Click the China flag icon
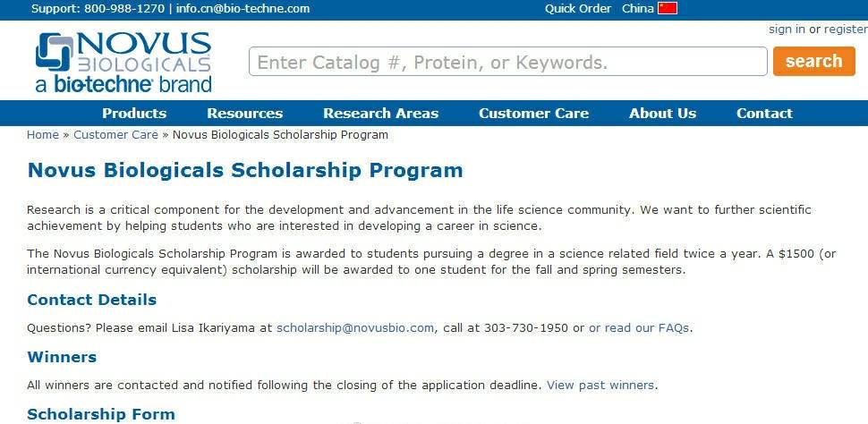Image resolution: width=868 pixels, height=424 pixels. pyautogui.click(x=668, y=9)
